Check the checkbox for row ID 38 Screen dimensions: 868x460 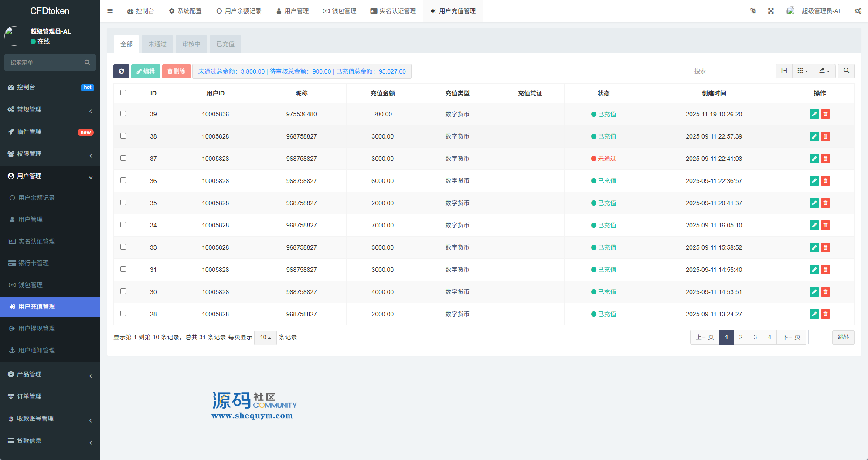coord(123,136)
